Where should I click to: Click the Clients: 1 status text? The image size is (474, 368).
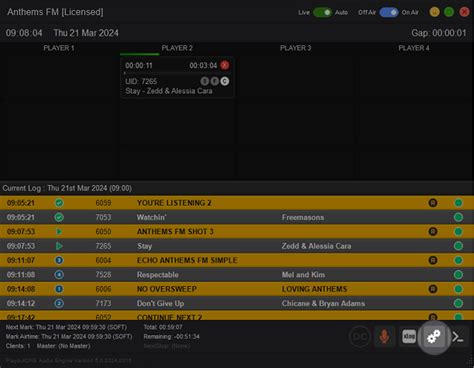pyautogui.click(x=18, y=346)
